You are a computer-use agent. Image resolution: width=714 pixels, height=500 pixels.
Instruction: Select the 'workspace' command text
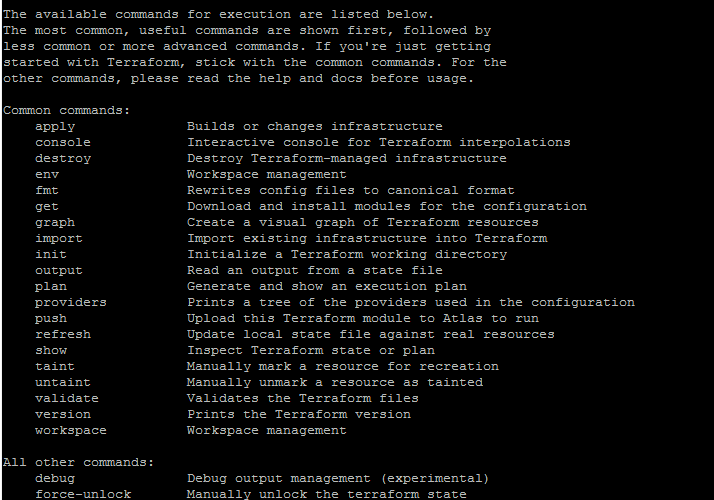(71, 431)
